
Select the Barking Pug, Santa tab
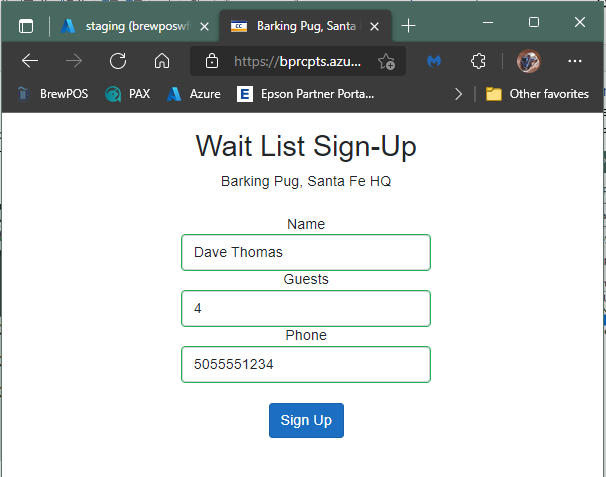305,26
